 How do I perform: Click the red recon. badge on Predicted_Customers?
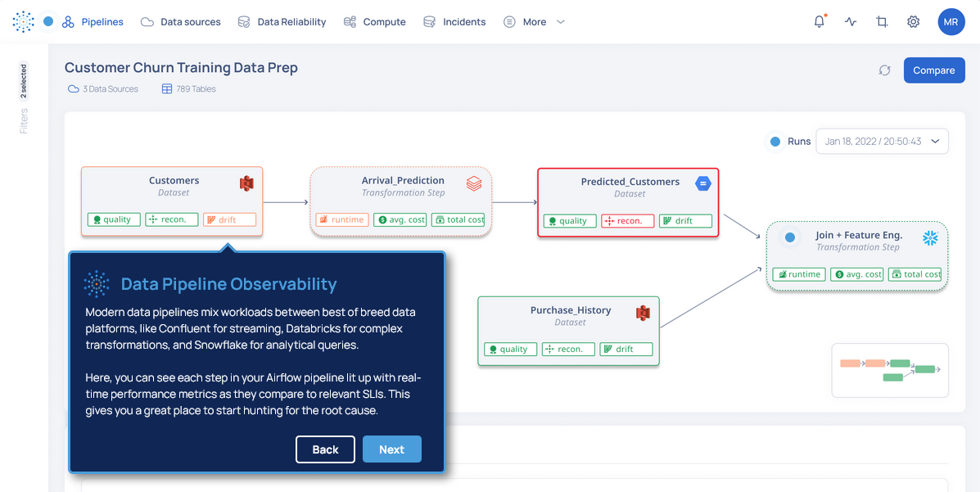click(627, 221)
